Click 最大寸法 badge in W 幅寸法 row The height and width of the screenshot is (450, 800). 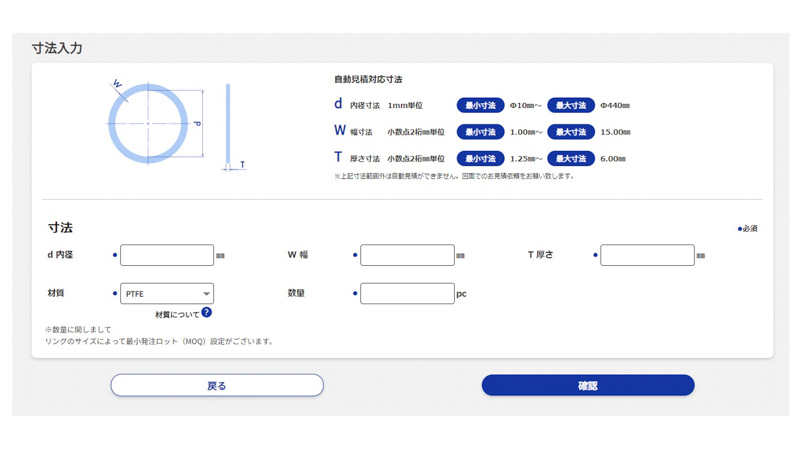click(x=571, y=132)
